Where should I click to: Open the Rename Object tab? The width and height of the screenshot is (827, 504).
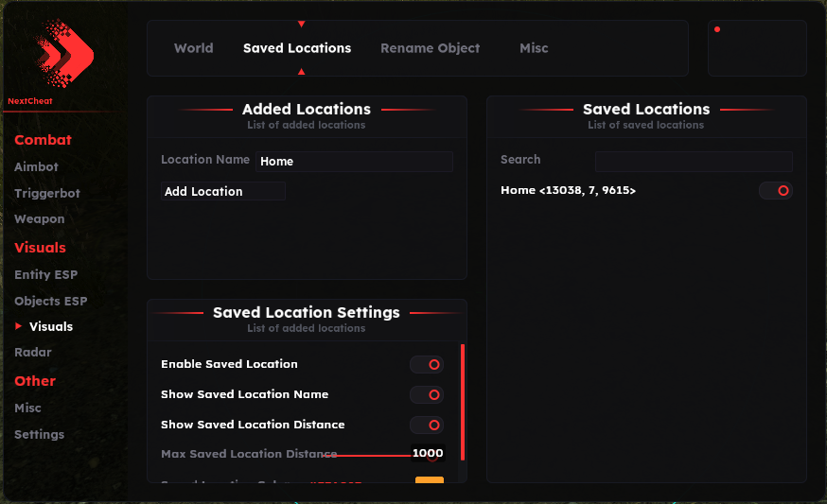[430, 48]
